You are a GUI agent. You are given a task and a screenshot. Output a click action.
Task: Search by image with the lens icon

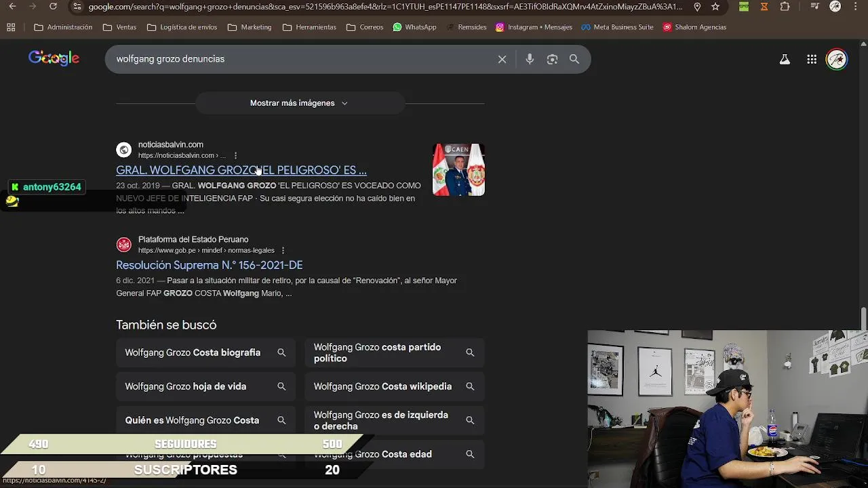click(552, 59)
